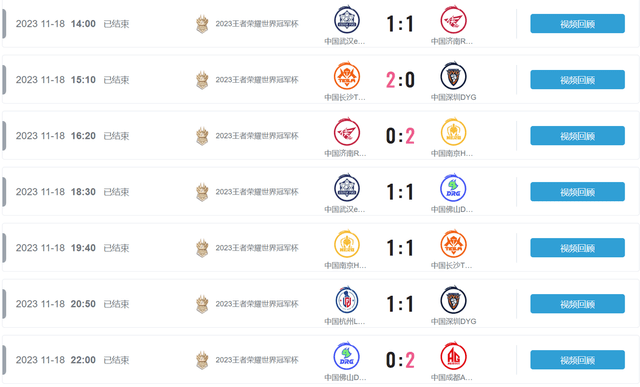Viewport: 640px width, 387px height.
Task: Click the 0:2 score of the 22:00 match
Action: (400, 360)
